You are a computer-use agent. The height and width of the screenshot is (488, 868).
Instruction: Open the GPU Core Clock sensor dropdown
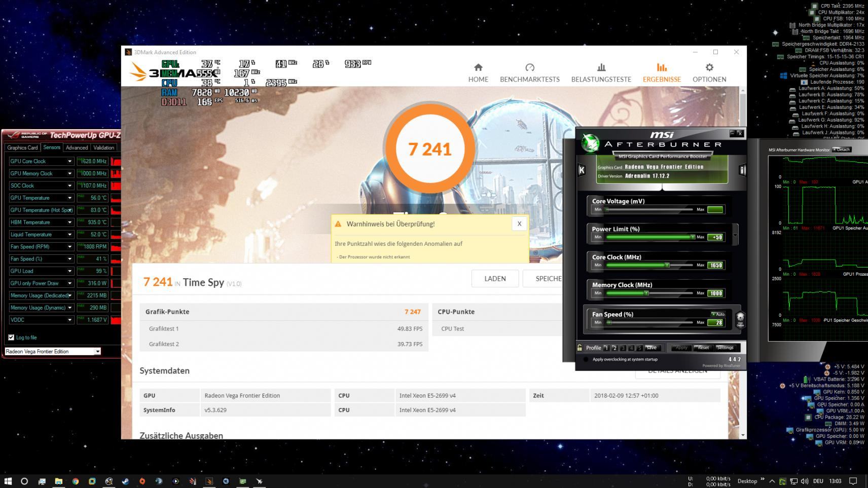coord(70,161)
